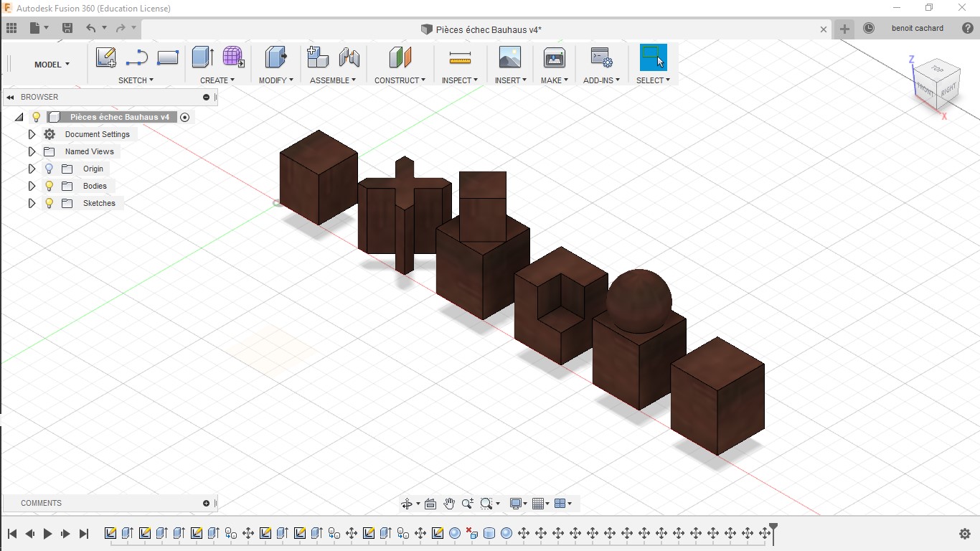Open the MAKE menu
Screen dimensions: 980x551
[x=555, y=80]
